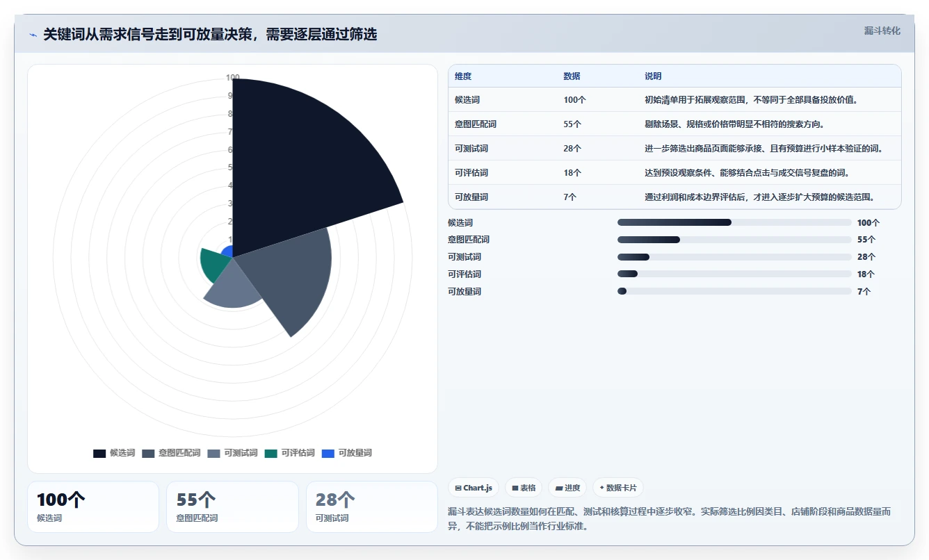Click the 100个 cell in the table
Screen dimensions: 929x560
[575, 100]
